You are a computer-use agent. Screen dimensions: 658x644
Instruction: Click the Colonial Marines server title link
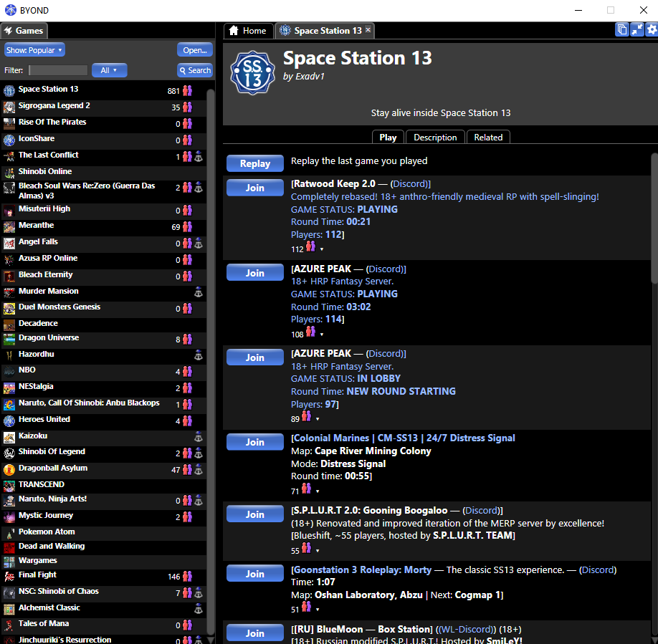(x=404, y=438)
